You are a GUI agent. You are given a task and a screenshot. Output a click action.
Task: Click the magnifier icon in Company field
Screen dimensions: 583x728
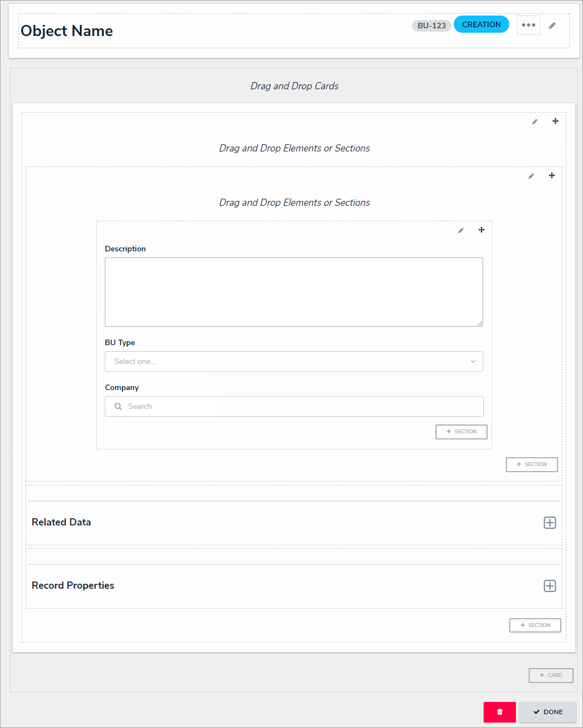click(x=118, y=407)
